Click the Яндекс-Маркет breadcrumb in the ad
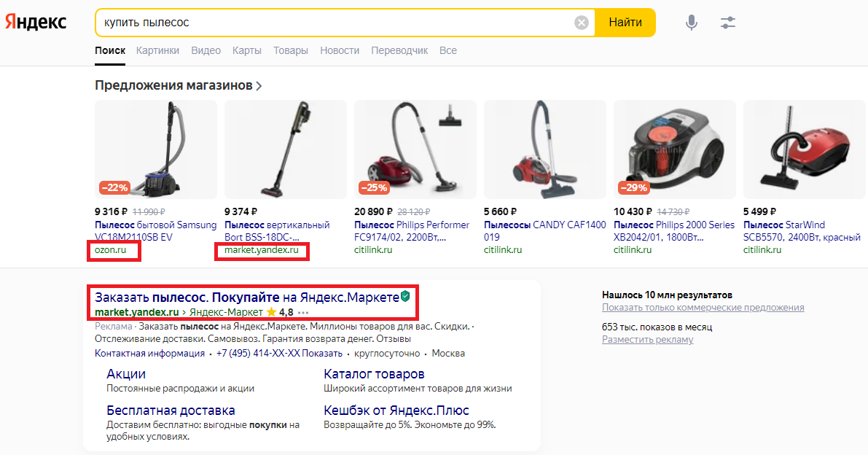This screenshot has width=868, height=455. coord(226,312)
